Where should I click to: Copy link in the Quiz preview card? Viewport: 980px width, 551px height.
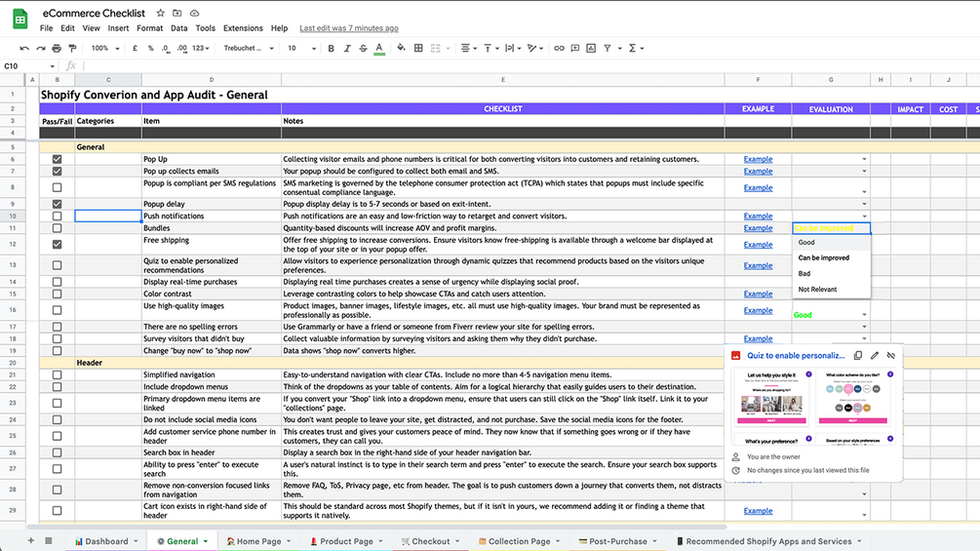click(x=858, y=355)
